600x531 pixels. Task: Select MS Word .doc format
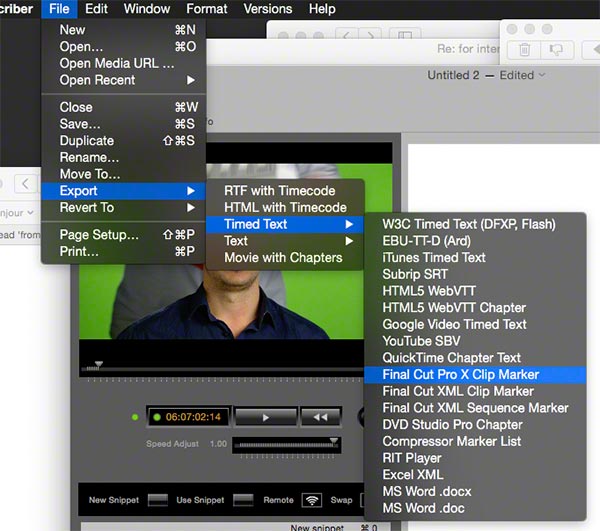point(475,508)
